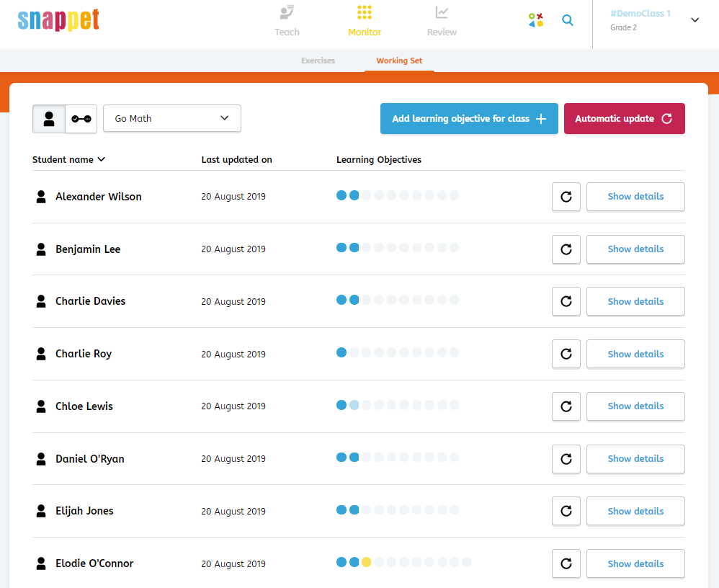Switch to learning objective path view

pyautogui.click(x=81, y=119)
